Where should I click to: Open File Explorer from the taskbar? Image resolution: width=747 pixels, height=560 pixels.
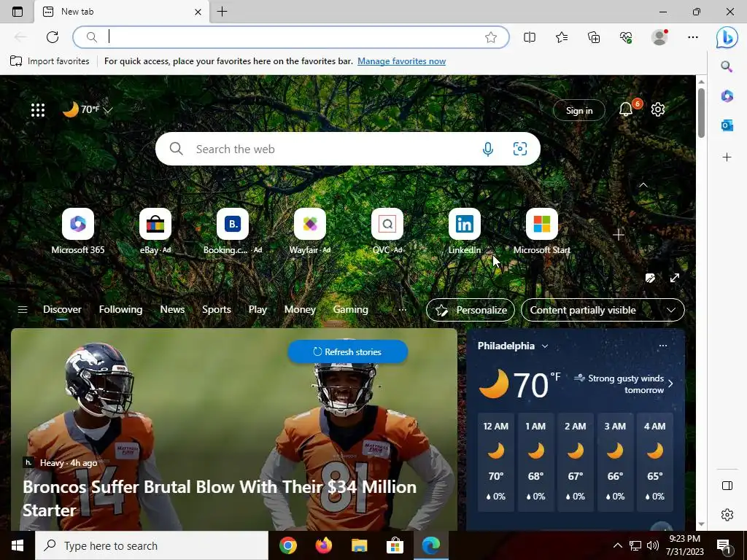point(359,545)
